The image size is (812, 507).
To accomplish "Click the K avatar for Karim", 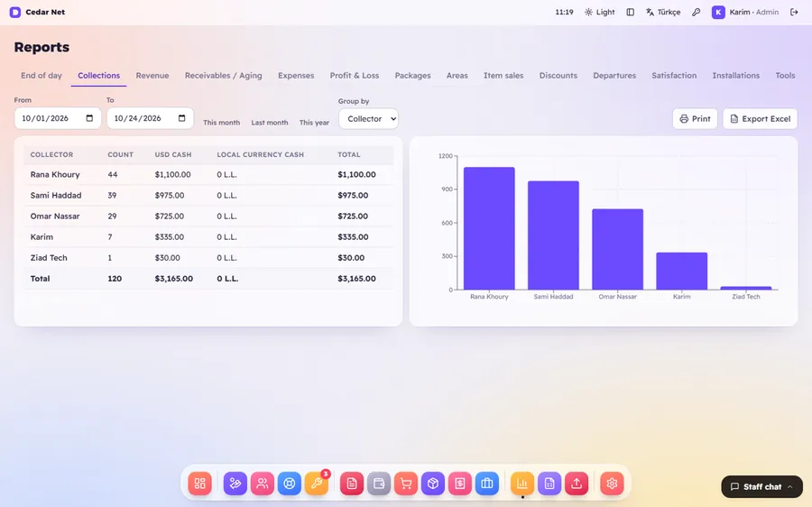I will pos(718,12).
